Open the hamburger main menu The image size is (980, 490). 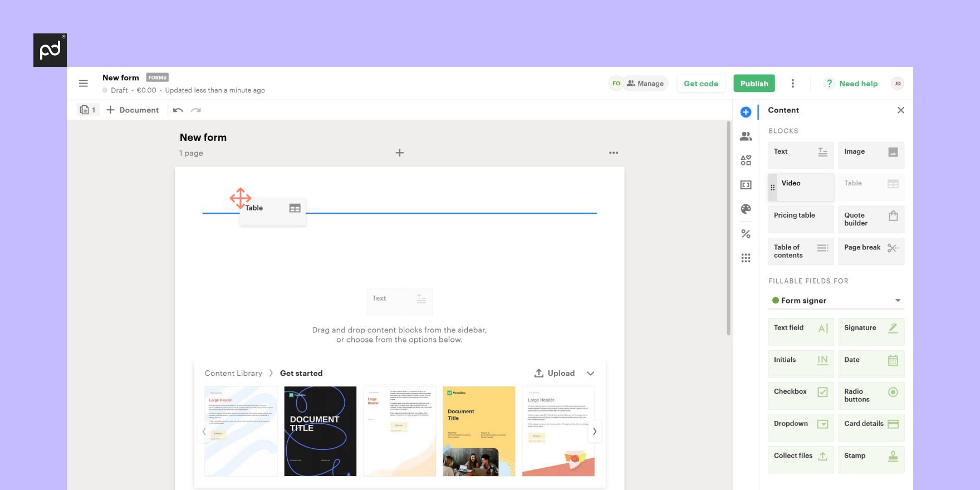[84, 84]
